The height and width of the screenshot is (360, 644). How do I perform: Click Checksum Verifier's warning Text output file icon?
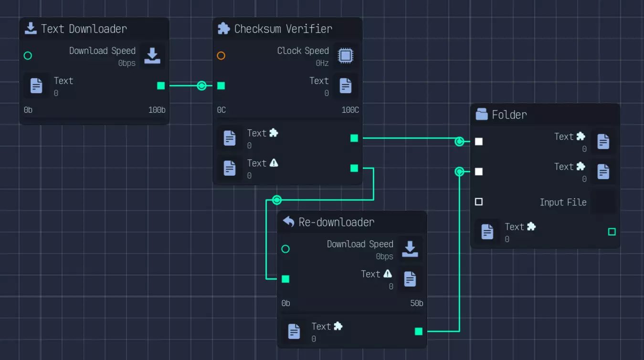click(230, 169)
